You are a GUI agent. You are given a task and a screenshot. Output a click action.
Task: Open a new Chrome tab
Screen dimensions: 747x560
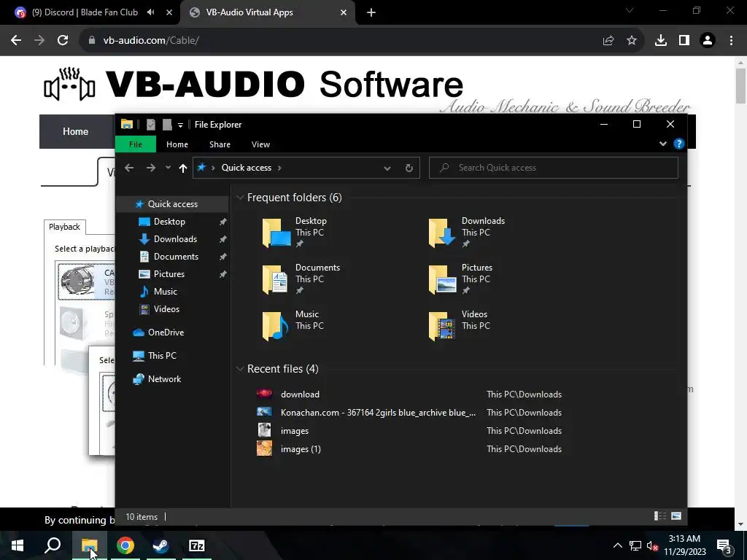pyautogui.click(x=371, y=13)
